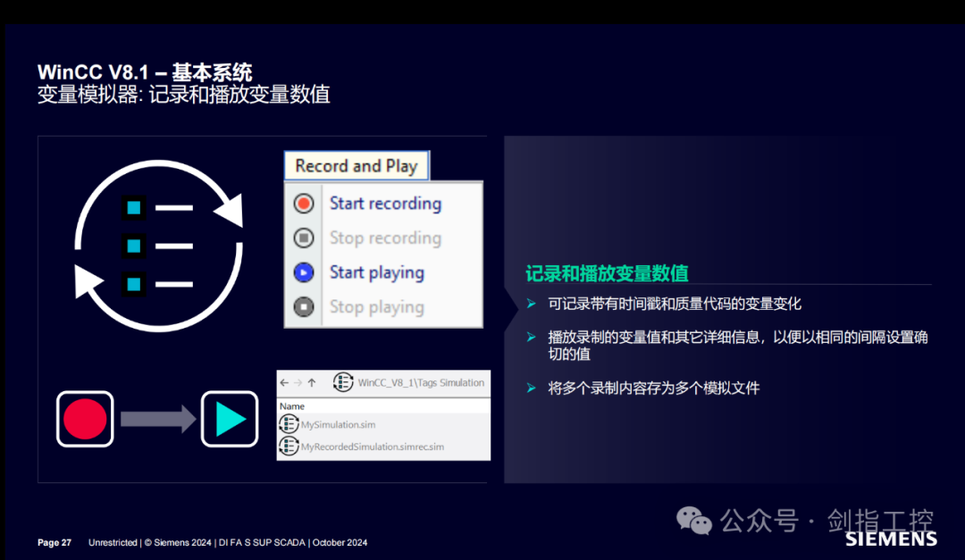Select the red Start recording icon
The height and width of the screenshot is (560, 965).
(x=304, y=203)
